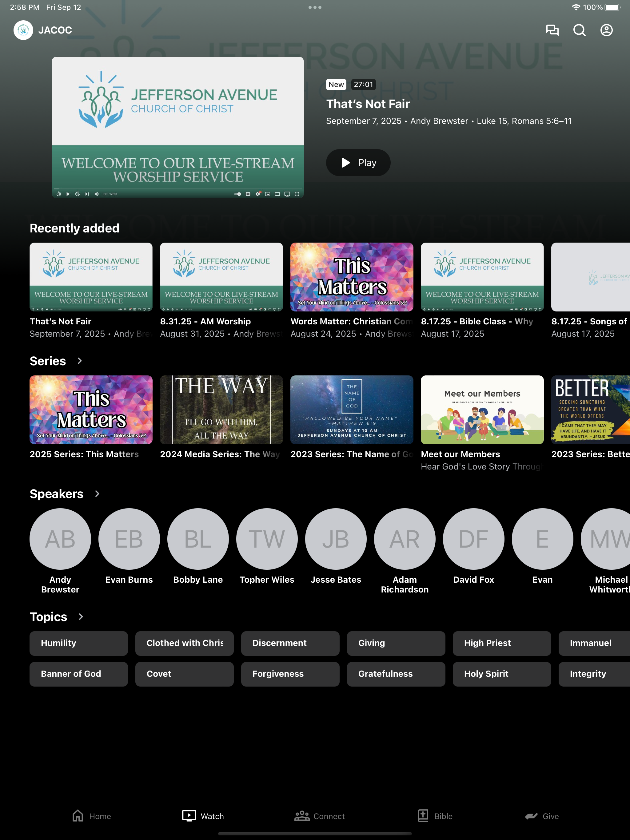Expand the Series section chevron

[79, 361]
